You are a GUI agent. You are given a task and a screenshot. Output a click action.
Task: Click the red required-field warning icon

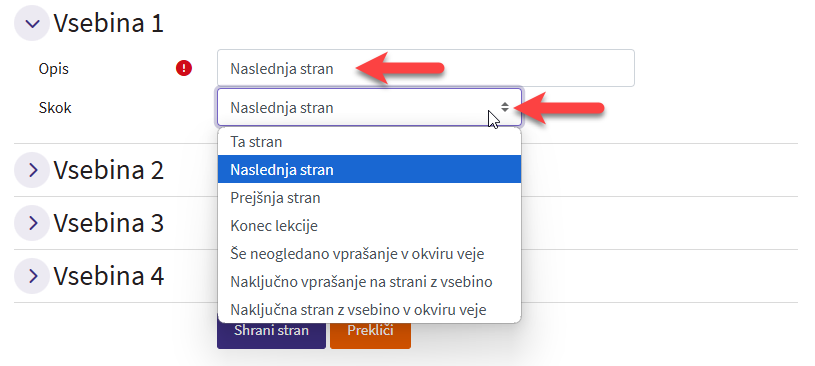coord(184,68)
